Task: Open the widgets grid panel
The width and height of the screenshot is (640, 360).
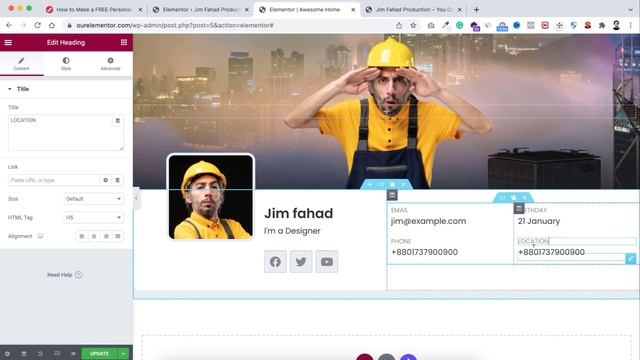Action: (x=124, y=42)
